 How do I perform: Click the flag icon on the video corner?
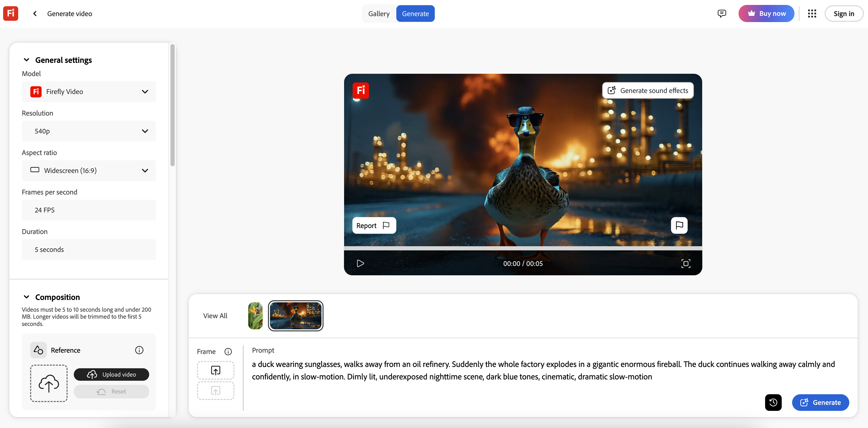pos(679,225)
